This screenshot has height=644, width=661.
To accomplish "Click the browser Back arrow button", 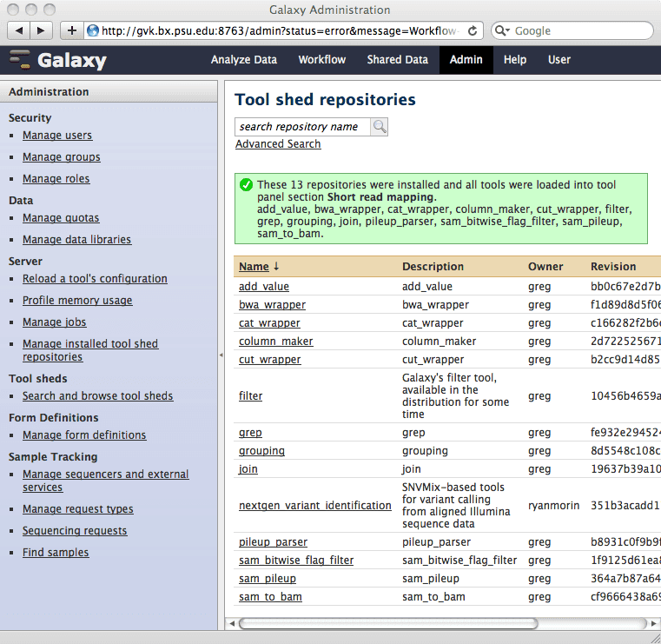I will tap(19, 30).
